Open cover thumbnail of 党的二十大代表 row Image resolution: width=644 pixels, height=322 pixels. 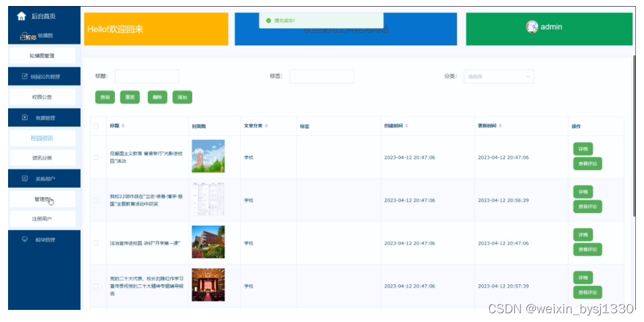(208, 285)
